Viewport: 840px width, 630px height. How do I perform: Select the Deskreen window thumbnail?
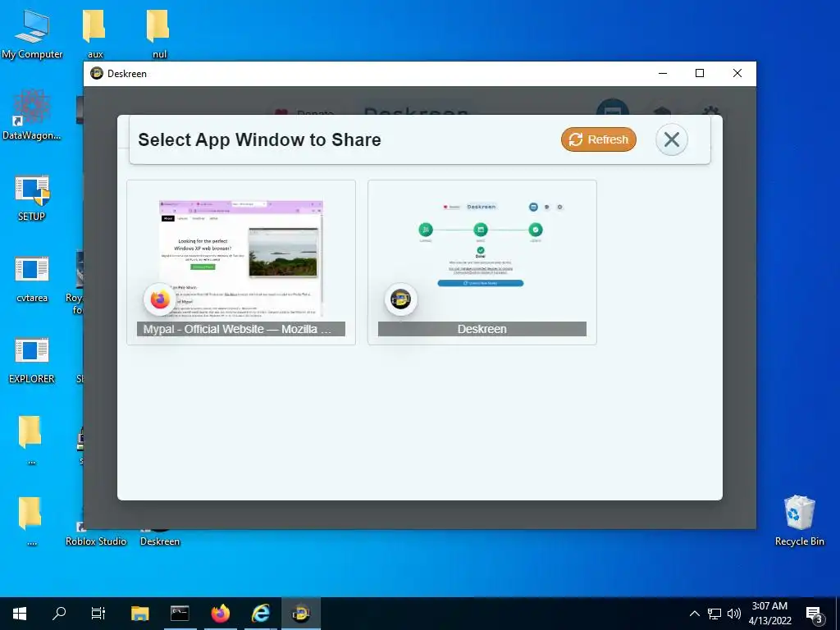coord(482,262)
